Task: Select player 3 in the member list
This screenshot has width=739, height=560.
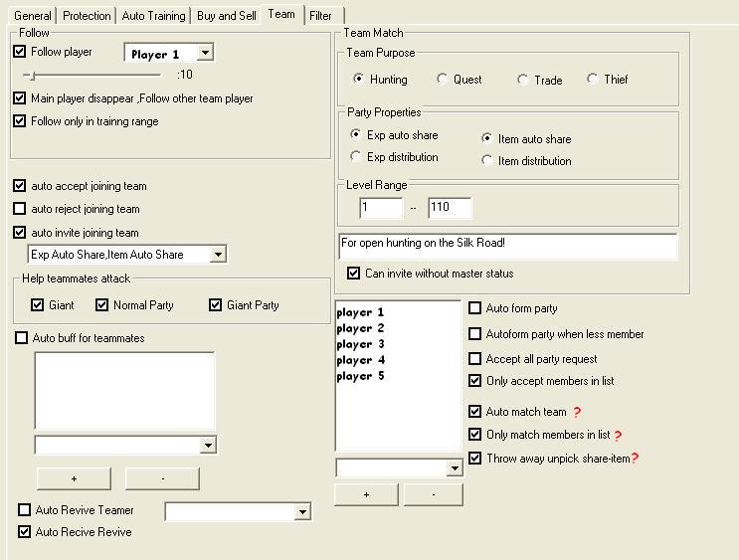Action: (x=361, y=344)
